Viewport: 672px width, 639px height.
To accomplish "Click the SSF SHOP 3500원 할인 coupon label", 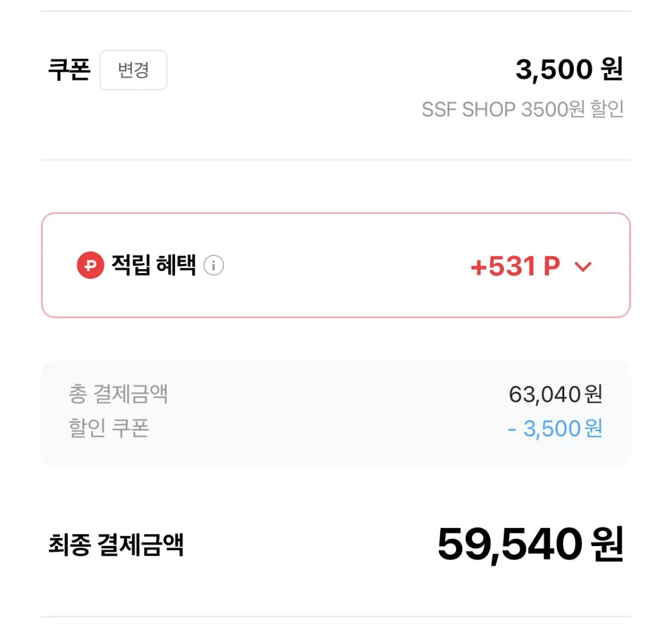I will pos(524,109).
